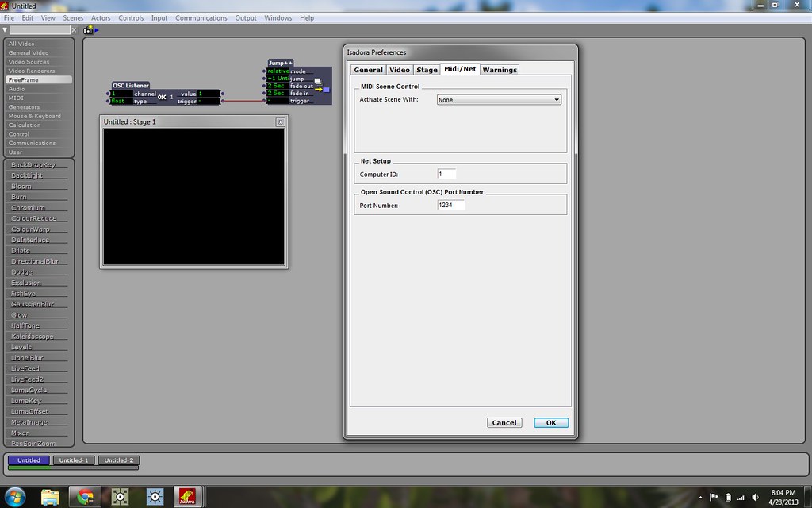
Task: Switch to the Warnings preferences tab
Action: (500, 70)
